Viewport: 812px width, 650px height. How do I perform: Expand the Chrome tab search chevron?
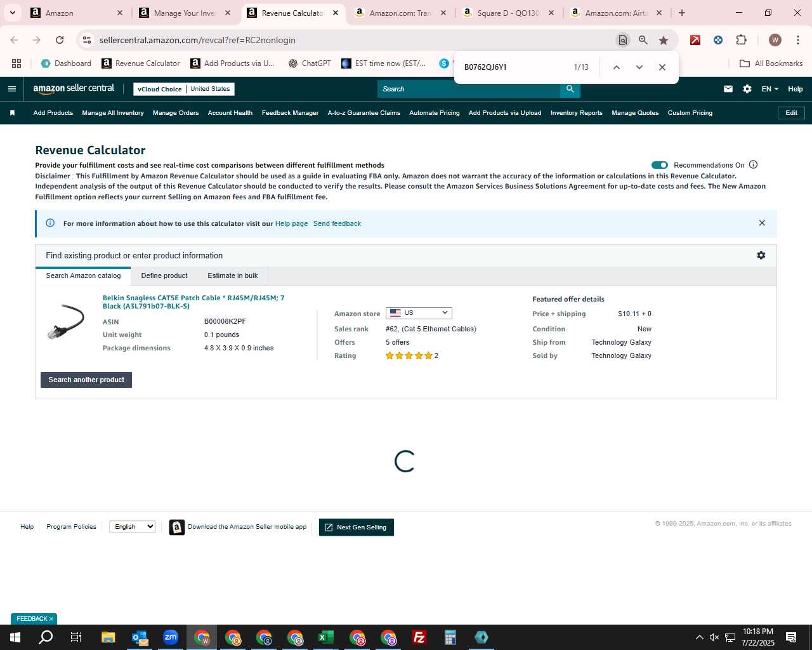(12, 13)
